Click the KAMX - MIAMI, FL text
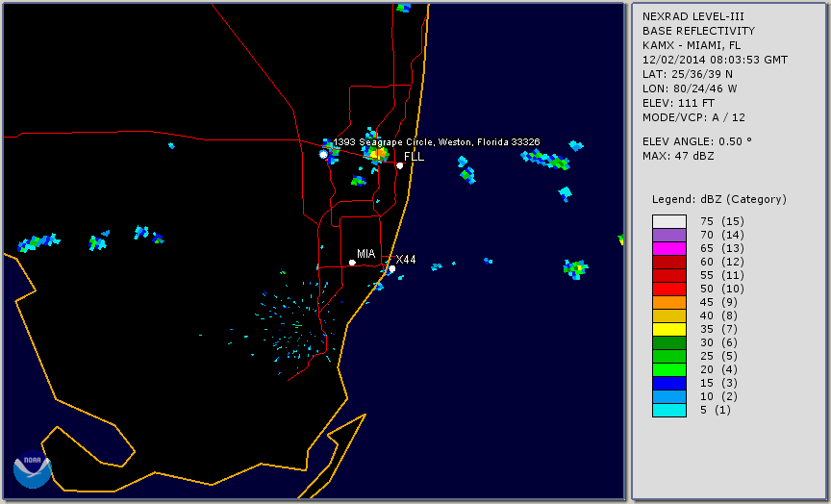 click(x=692, y=45)
